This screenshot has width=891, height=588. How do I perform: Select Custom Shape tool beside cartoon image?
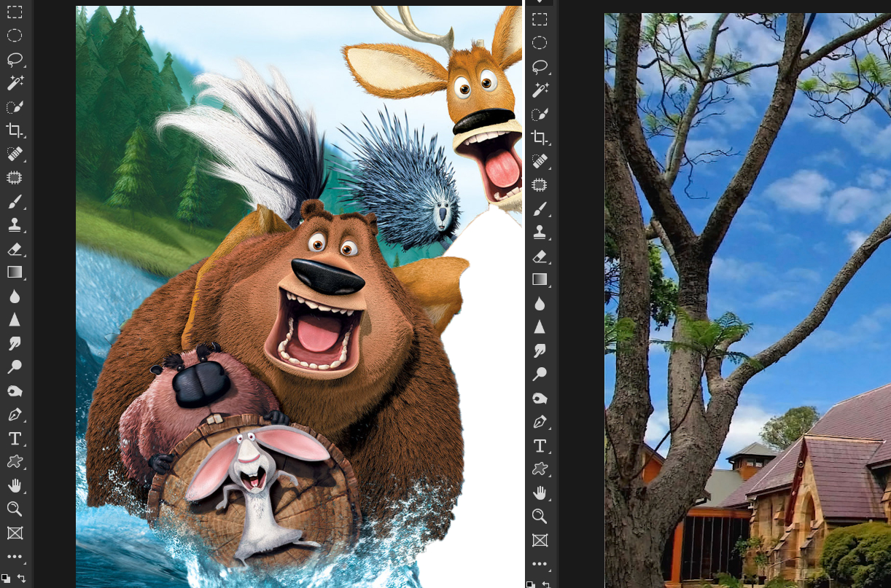click(x=15, y=462)
